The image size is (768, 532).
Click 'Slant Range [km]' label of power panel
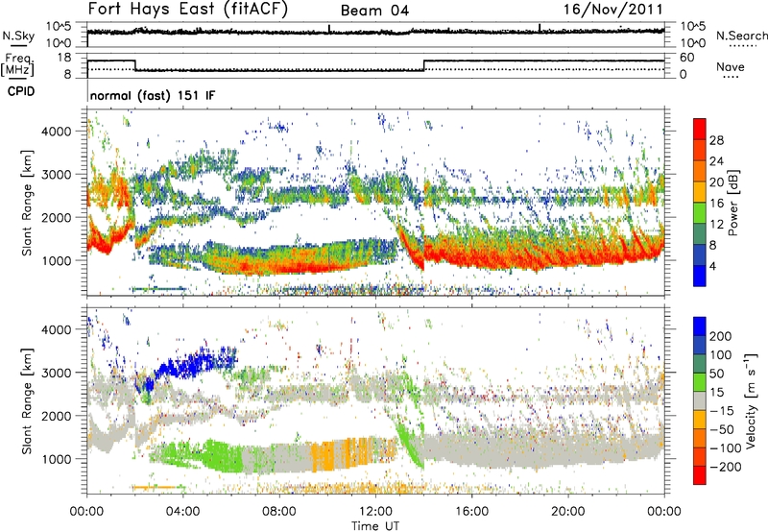click(27, 203)
